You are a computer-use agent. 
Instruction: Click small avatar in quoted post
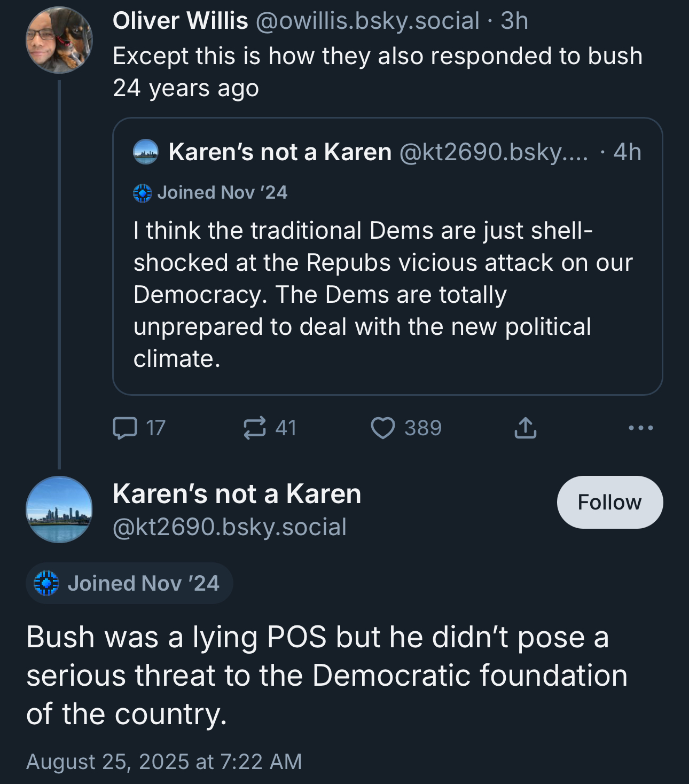145,152
